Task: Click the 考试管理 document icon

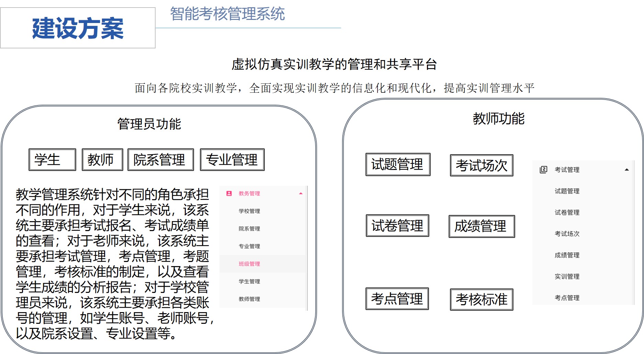Action: pos(543,170)
